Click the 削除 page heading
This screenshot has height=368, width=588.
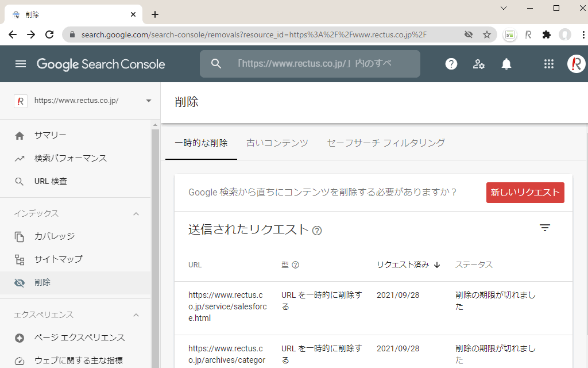187,102
